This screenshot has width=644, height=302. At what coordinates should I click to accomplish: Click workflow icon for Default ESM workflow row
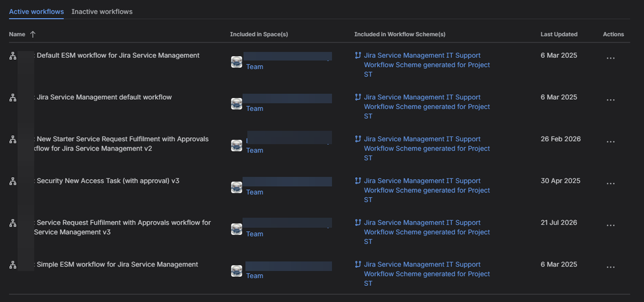(x=13, y=56)
